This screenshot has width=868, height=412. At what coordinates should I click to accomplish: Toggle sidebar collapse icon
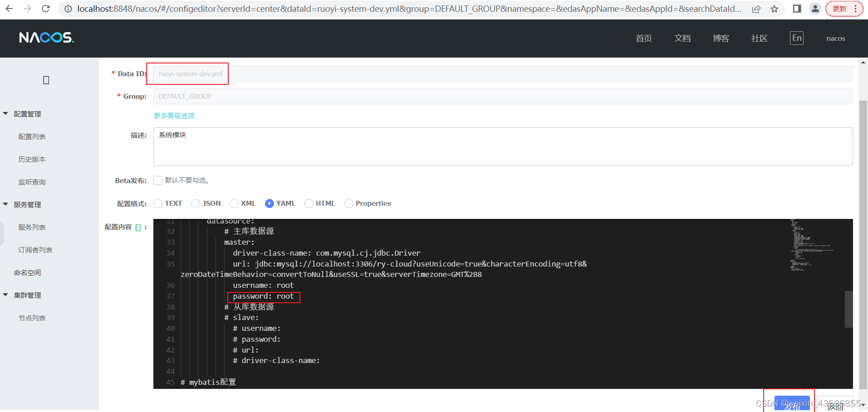tap(46, 80)
